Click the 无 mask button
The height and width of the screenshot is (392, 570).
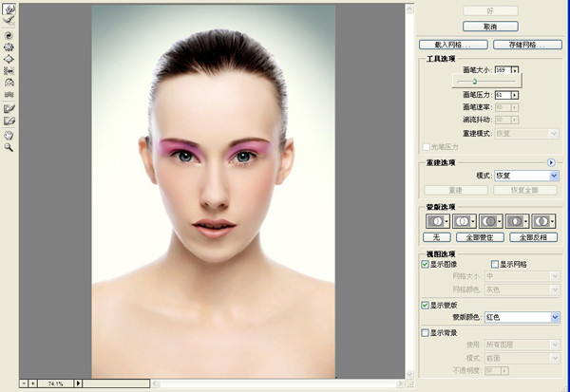coord(437,237)
